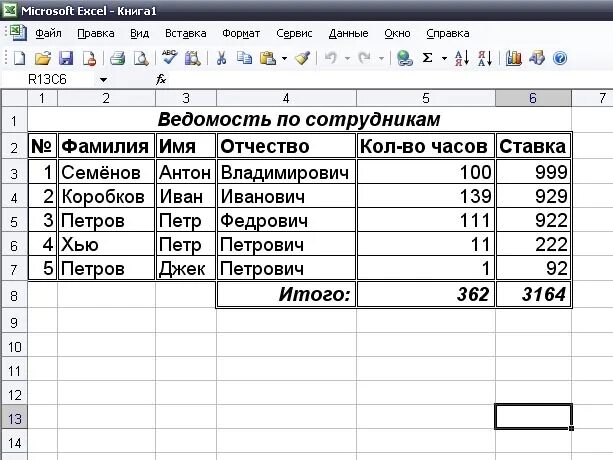This screenshot has width=613, height=460.
Task: Select the cell containing Коробков
Action: coord(106,196)
